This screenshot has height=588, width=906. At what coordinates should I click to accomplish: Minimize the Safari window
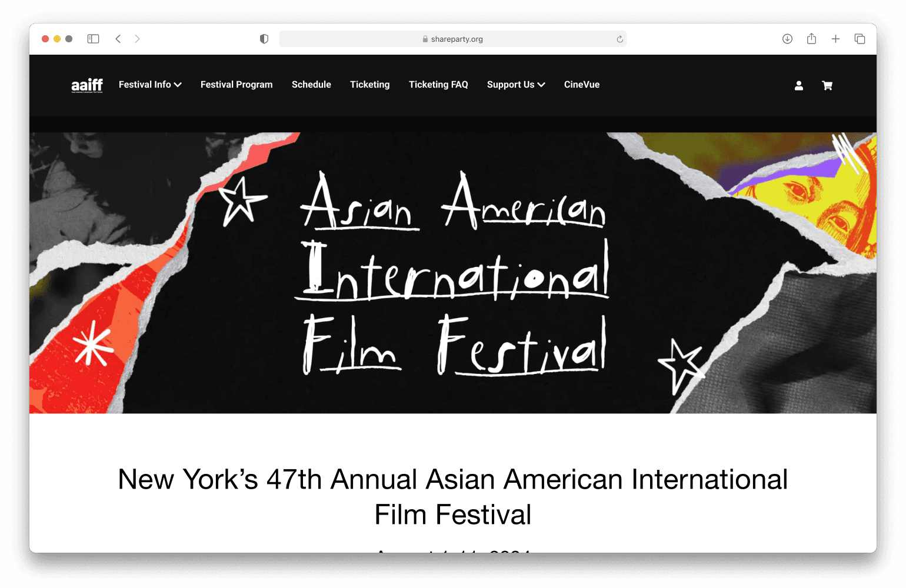click(57, 39)
